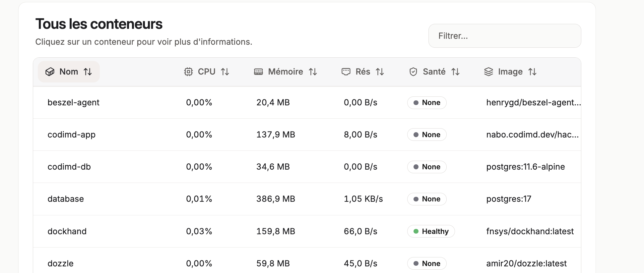
Task: Sort the table by Image header
Action: [x=510, y=72]
